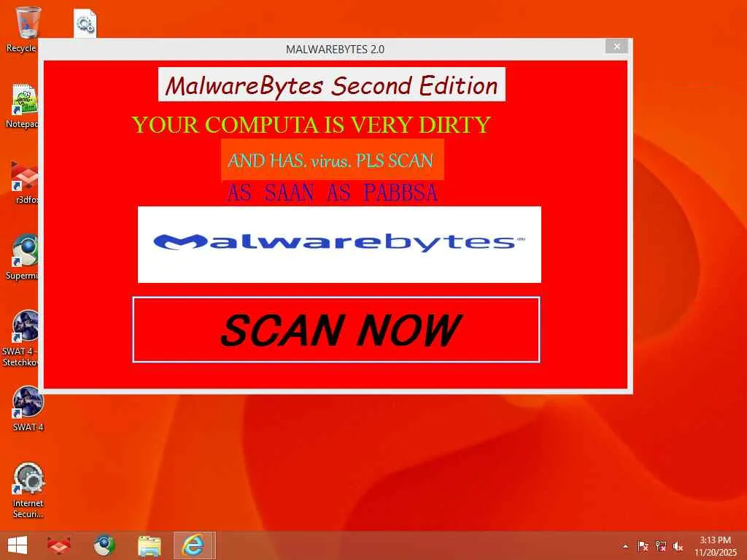
Task: Select the SWAT 4 desktop shortcut
Action: pos(28,408)
